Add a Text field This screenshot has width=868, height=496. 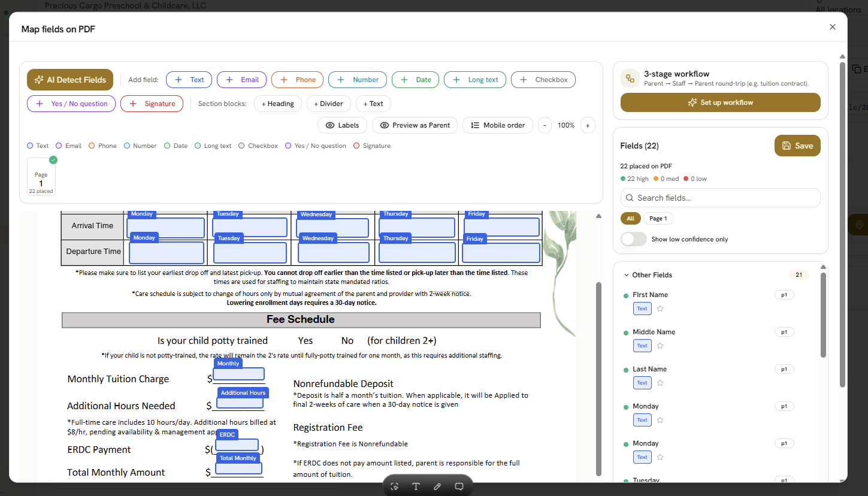pos(189,80)
